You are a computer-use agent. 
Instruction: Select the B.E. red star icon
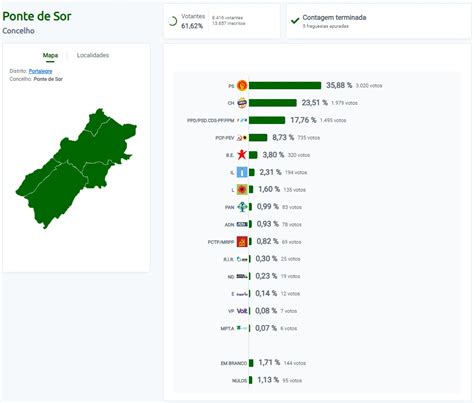[x=242, y=155]
